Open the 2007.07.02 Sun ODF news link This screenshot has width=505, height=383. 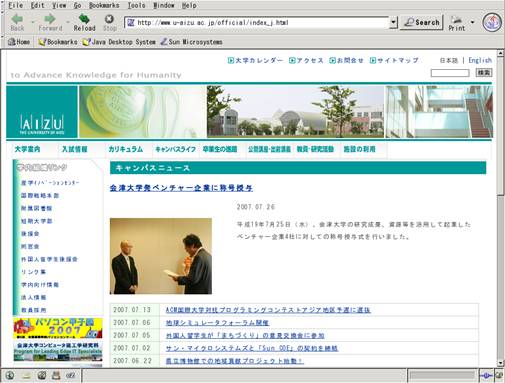pyautogui.click(x=252, y=348)
